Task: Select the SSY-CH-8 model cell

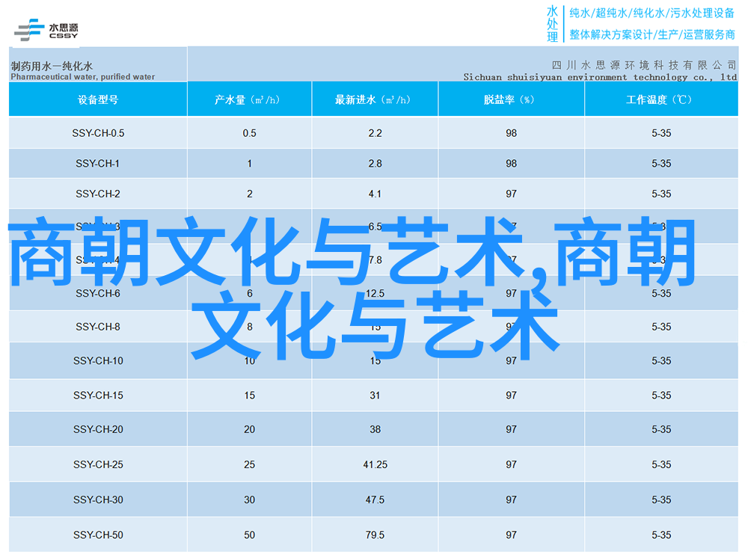Action: pyautogui.click(x=98, y=327)
